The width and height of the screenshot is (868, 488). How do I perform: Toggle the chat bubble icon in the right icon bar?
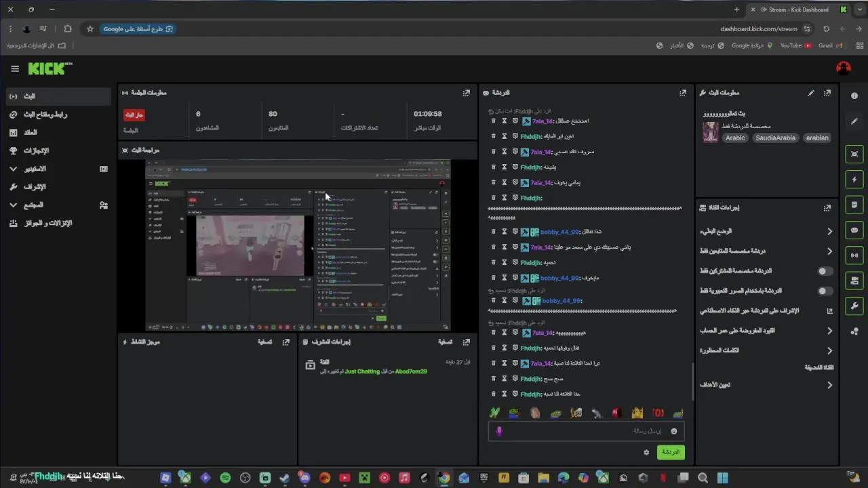click(854, 230)
